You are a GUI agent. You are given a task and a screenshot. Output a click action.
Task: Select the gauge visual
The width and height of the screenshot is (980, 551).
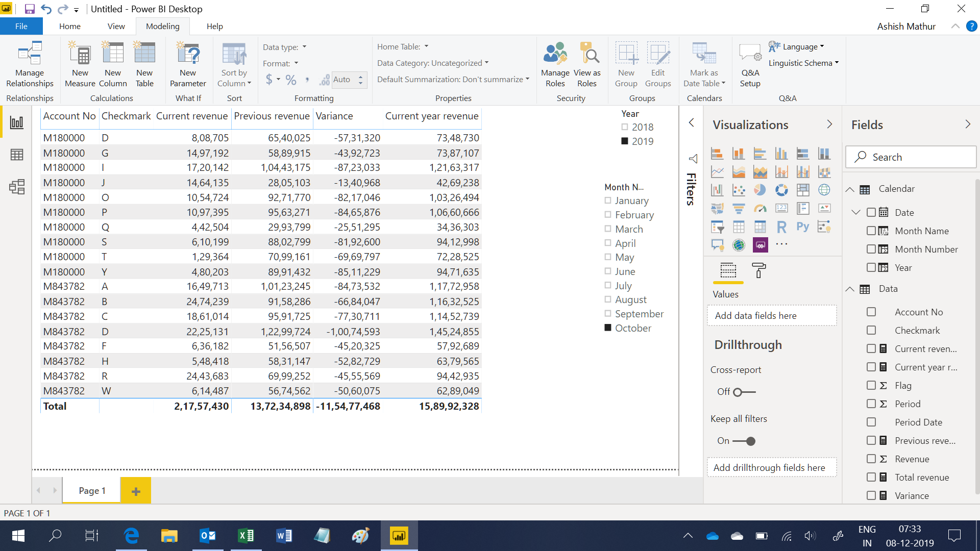click(760, 209)
